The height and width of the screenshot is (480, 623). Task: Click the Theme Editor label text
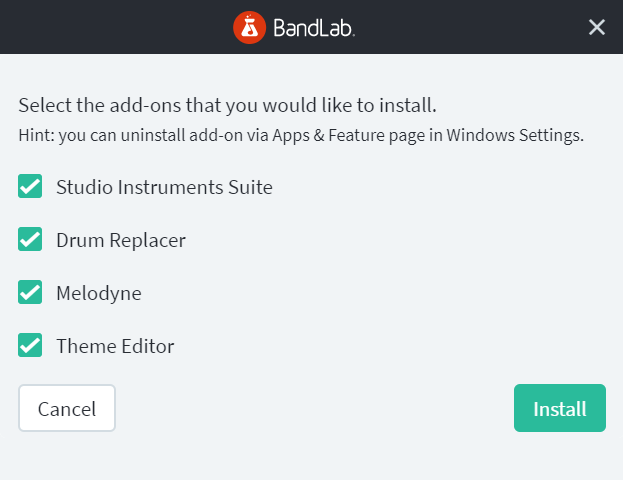tap(115, 346)
